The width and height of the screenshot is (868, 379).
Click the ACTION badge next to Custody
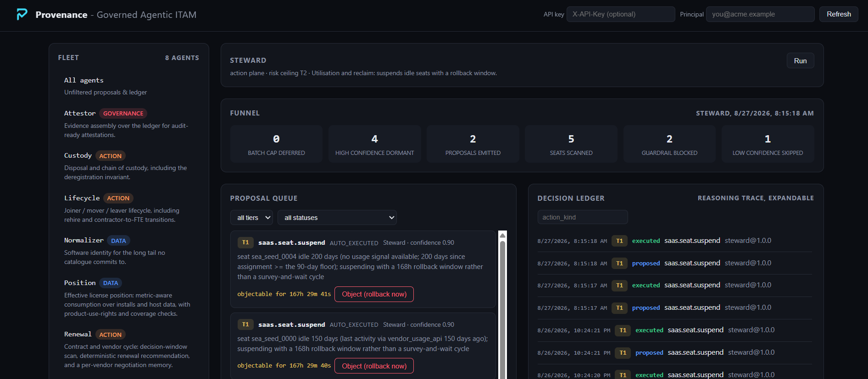(111, 156)
